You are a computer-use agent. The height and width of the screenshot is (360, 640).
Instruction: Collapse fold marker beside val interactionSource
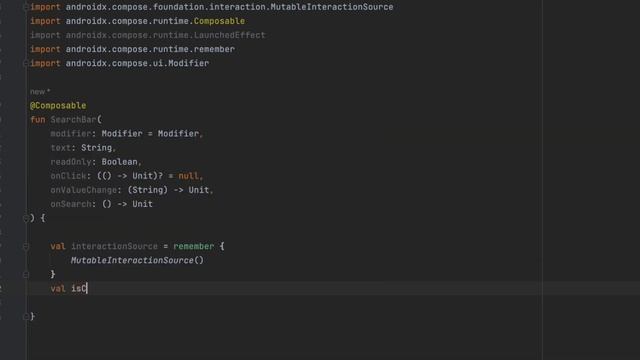pyautogui.click(x=26, y=247)
